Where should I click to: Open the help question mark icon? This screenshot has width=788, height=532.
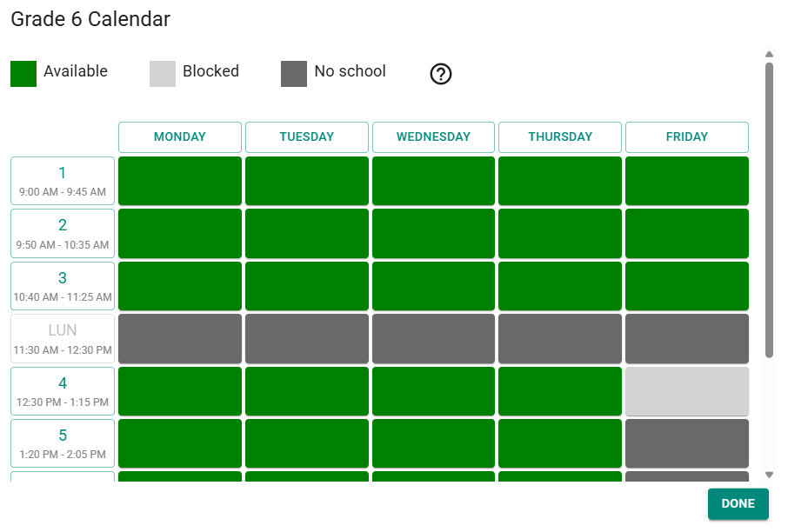(x=441, y=74)
